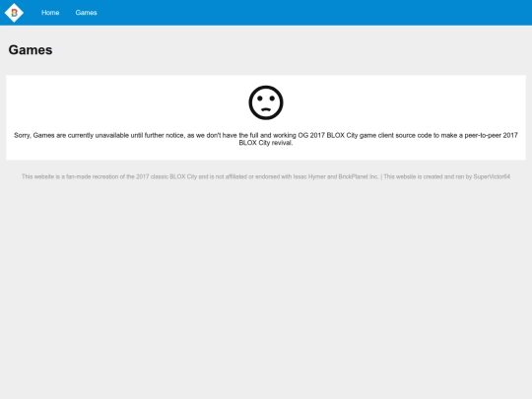
Task: Click the Games page heading
Action: (x=31, y=50)
